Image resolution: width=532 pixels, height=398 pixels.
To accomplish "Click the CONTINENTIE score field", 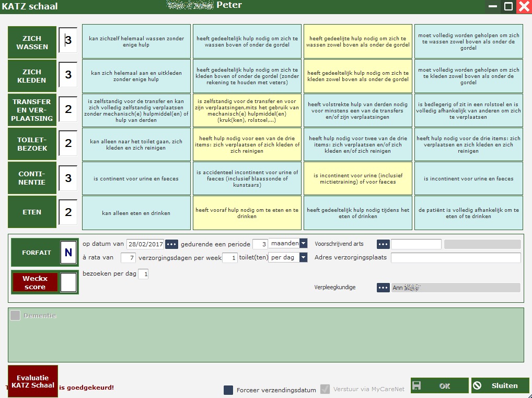I will tap(68, 178).
